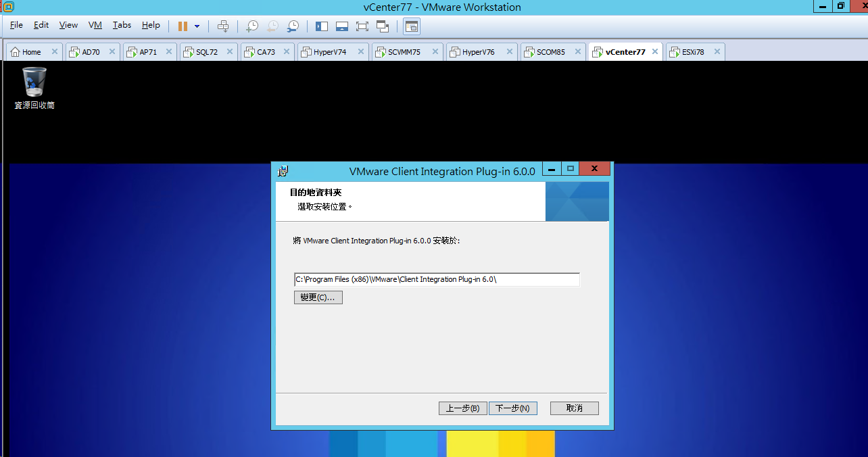Cancel the installer with 取消 button

[575, 408]
